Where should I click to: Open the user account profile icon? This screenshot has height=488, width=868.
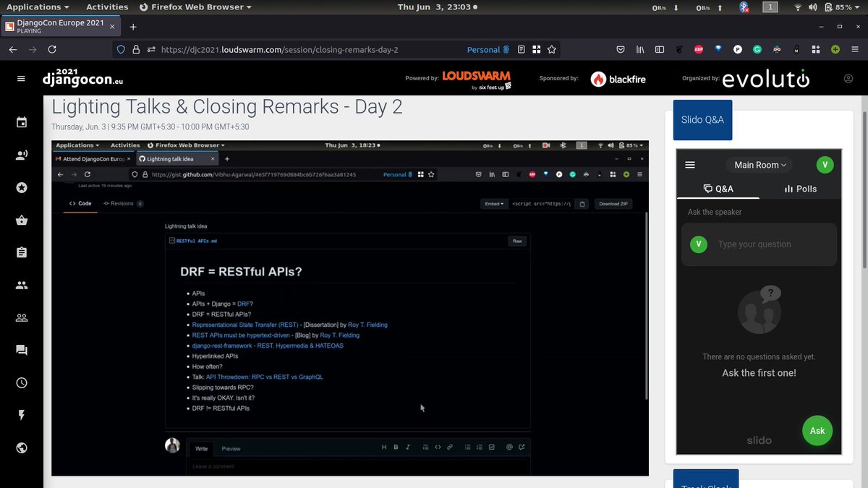click(848, 79)
